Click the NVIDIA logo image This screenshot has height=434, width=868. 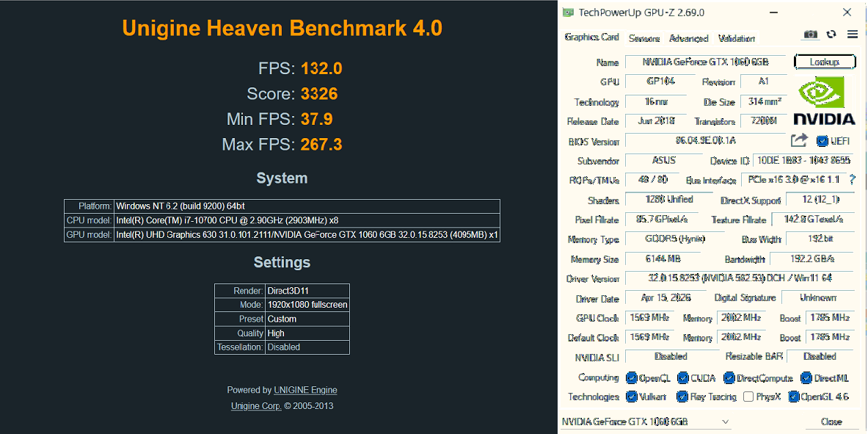(824, 101)
